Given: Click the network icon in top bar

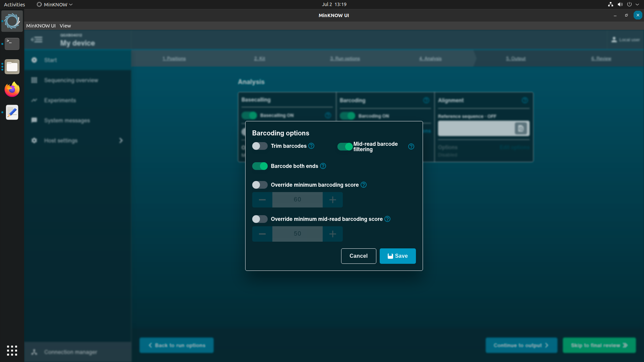Looking at the screenshot, I should tap(610, 4).
